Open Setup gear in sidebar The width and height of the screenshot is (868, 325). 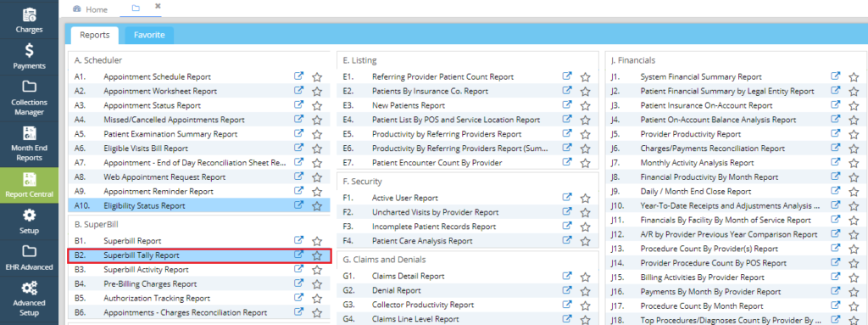pos(29,221)
